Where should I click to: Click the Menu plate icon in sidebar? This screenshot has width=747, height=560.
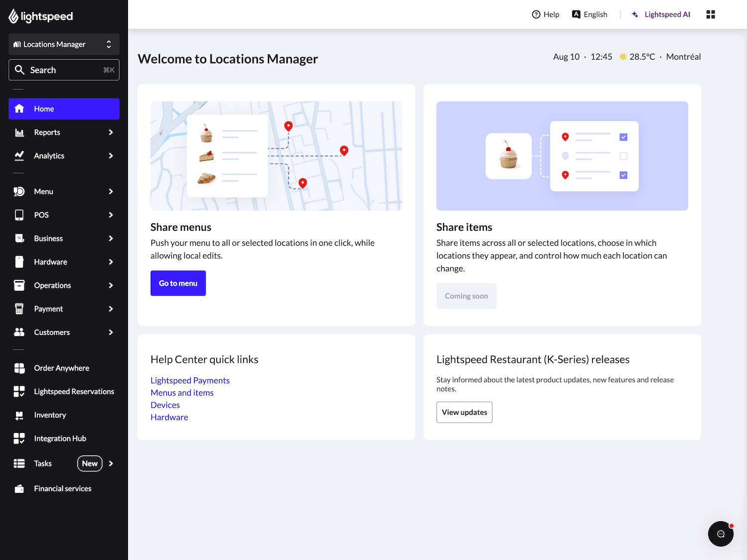pyautogui.click(x=19, y=192)
